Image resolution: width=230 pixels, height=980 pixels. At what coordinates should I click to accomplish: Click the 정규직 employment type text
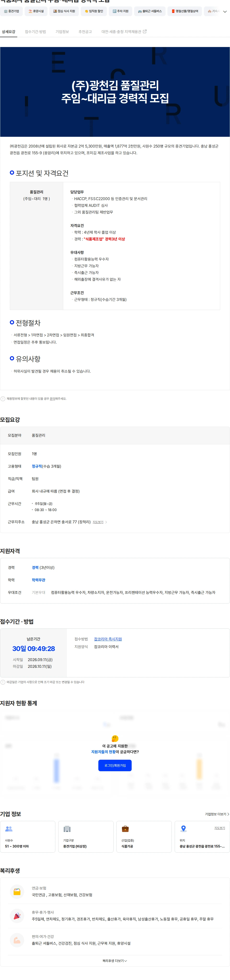pos(37,466)
